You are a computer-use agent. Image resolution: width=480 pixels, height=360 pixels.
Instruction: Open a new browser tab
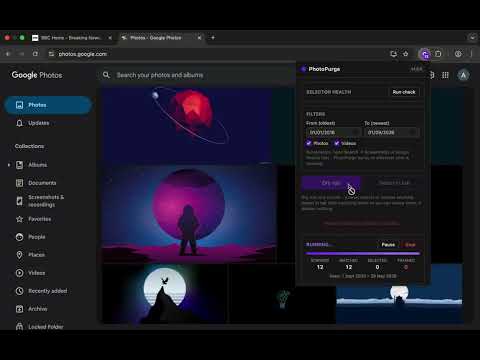click(213, 38)
